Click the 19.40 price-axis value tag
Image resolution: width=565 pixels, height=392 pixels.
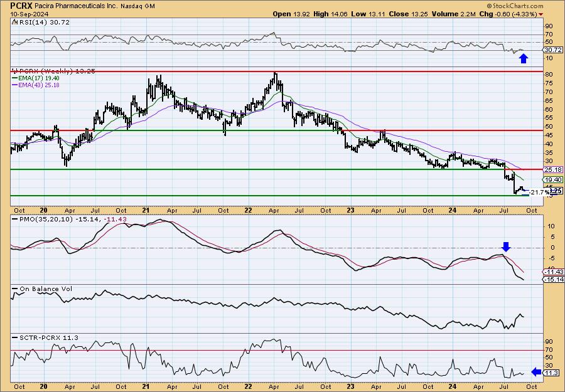click(554, 179)
